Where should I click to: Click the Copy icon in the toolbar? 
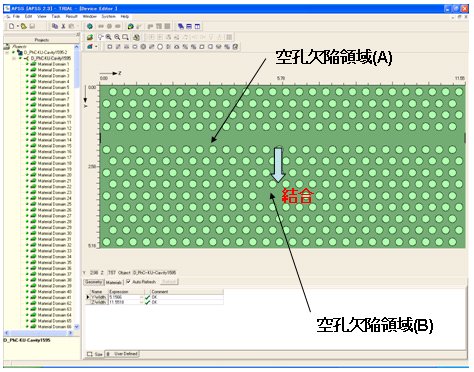click(x=55, y=26)
